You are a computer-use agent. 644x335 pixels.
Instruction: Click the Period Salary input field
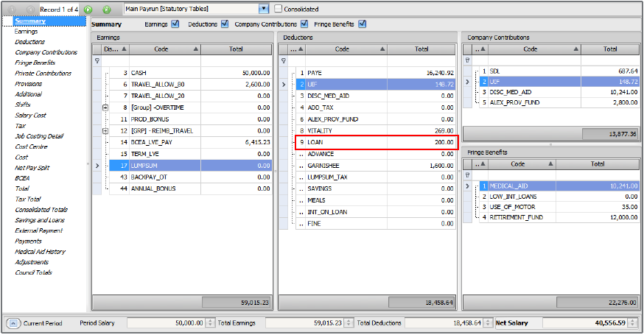coord(167,323)
